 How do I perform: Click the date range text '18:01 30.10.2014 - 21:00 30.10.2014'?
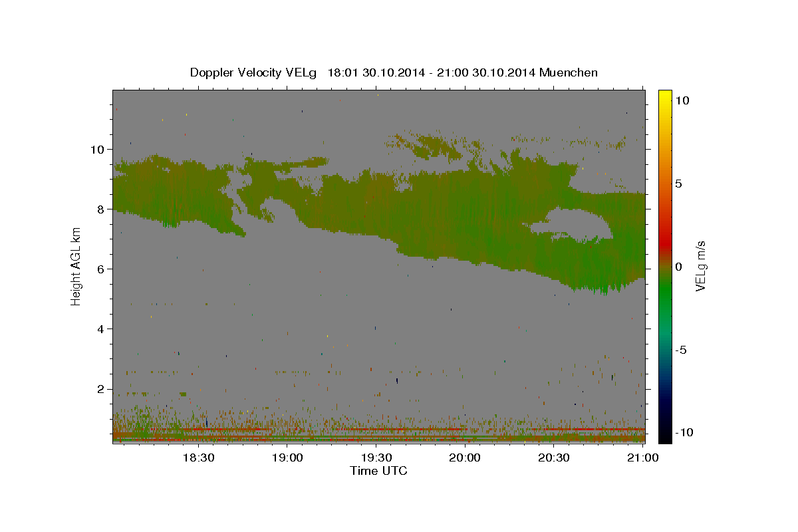432,72
